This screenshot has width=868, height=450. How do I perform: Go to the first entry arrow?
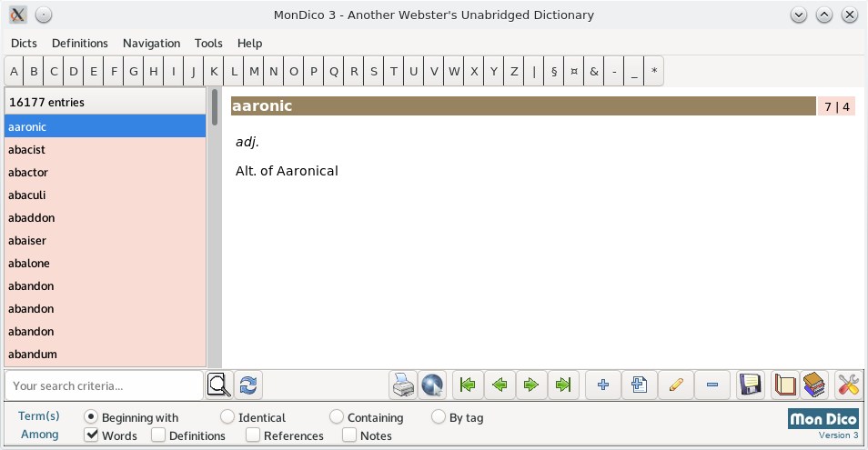468,385
